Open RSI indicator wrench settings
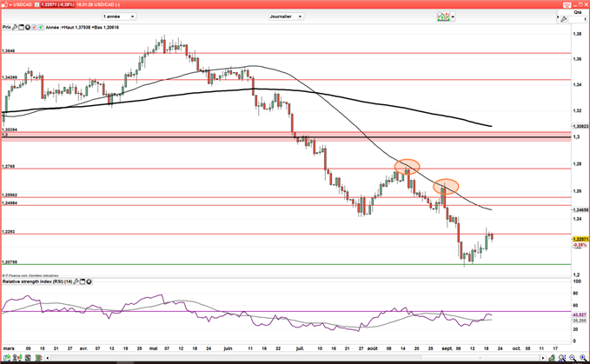 pos(76,281)
